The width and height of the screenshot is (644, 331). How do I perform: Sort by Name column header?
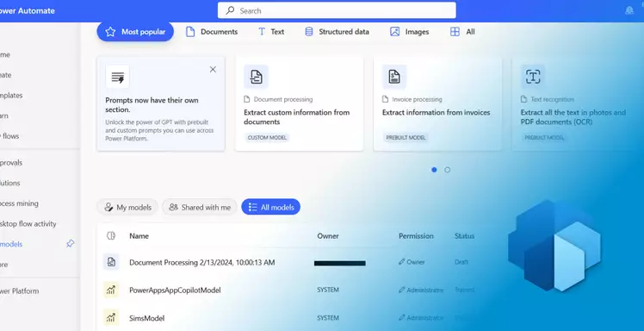click(x=139, y=236)
